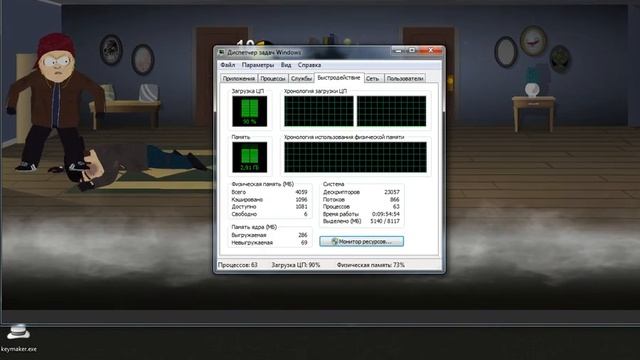The image size is (640, 360).
Task: Close the Диспетчер задач Windows window
Action: click(430, 51)
